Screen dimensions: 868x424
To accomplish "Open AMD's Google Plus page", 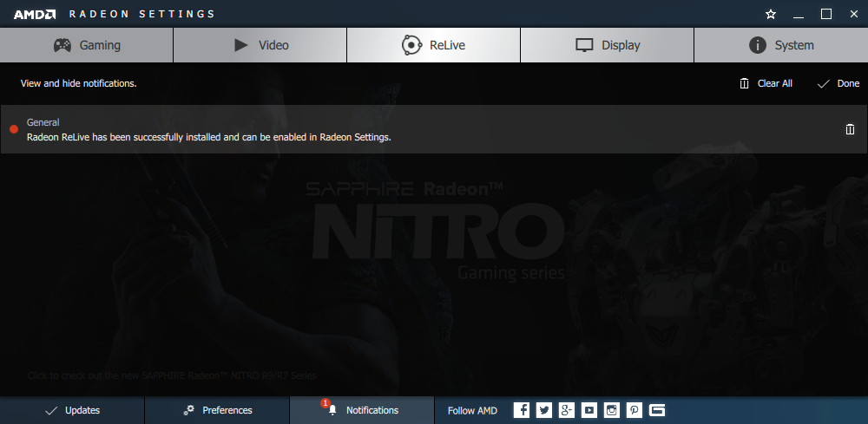I will click(x=566, y=410).
